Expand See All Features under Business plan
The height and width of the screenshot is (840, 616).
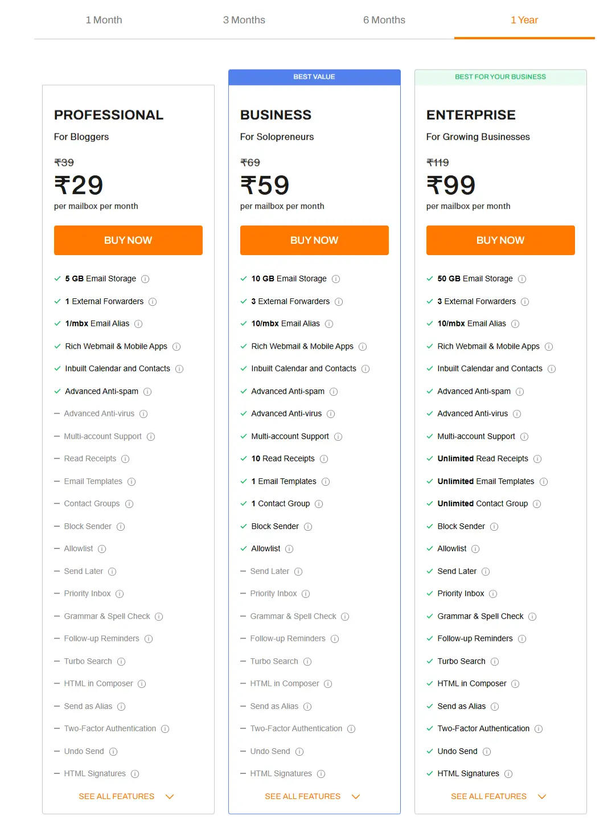click(313, 796)
